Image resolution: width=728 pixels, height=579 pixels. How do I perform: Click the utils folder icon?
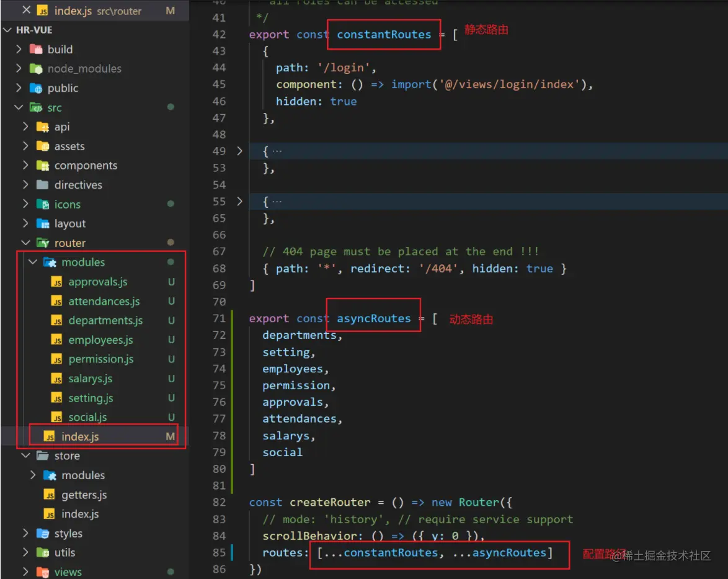43,552
